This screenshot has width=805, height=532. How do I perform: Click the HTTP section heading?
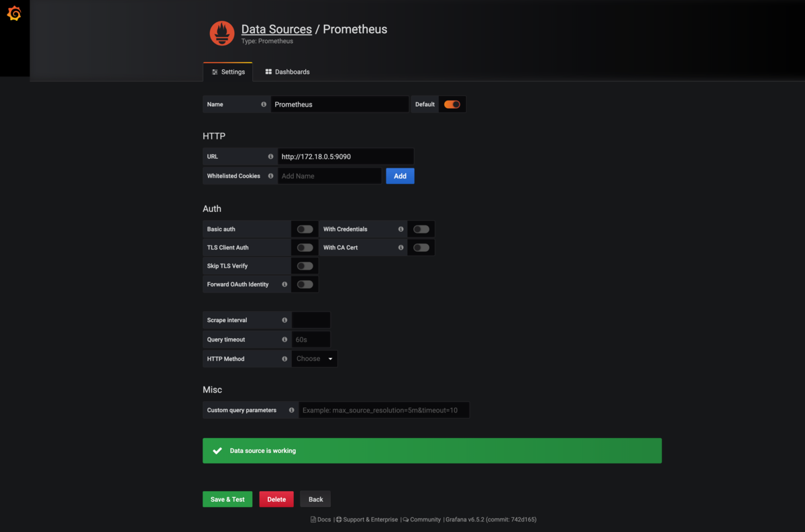pyautogui.click(x=214, y=136)
